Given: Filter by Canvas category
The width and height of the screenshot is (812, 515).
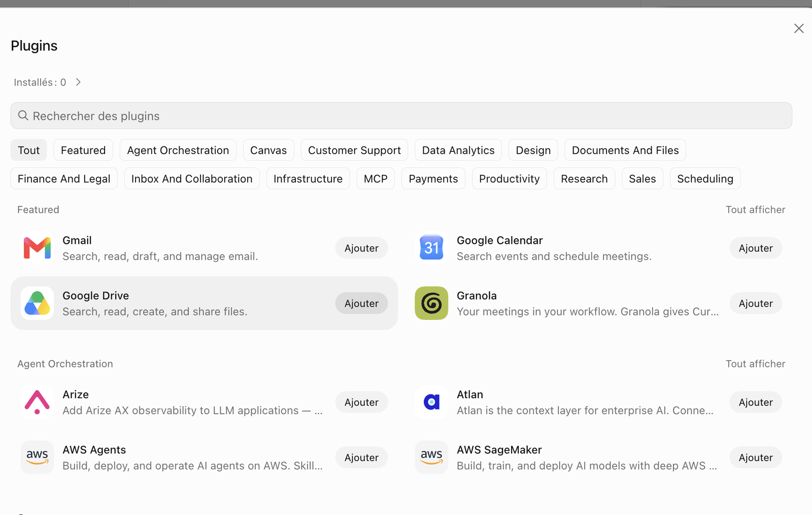Looking at the screenshot, I should [x=268, y=150].
